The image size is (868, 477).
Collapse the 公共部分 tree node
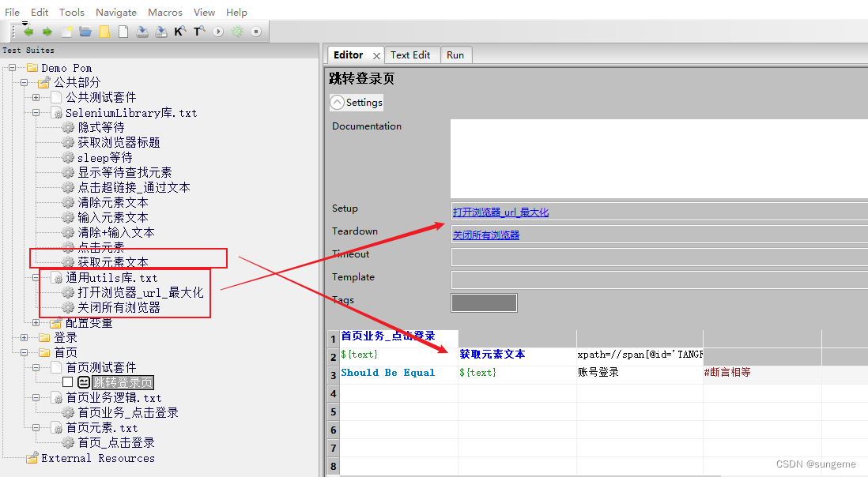25,83
